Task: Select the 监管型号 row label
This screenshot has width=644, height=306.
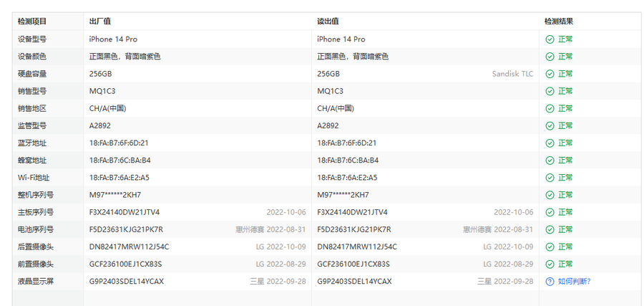Action: 32,126
